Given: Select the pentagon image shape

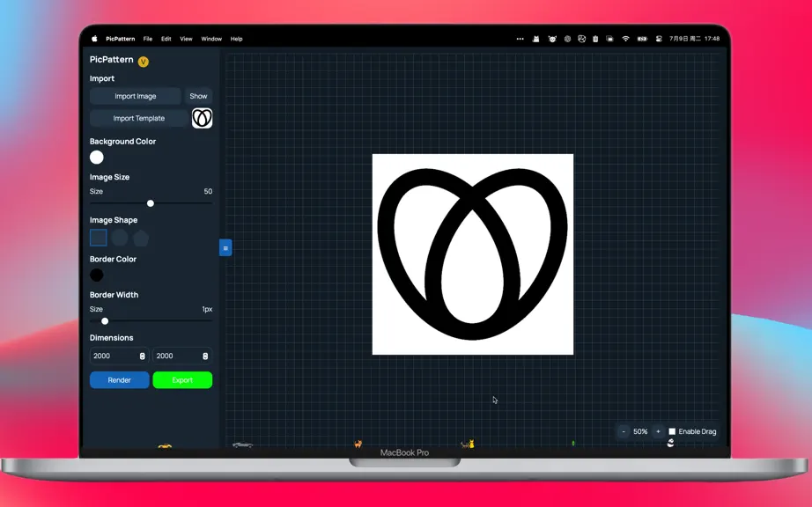Looking at the screenshot, I should tap(141, 238).
